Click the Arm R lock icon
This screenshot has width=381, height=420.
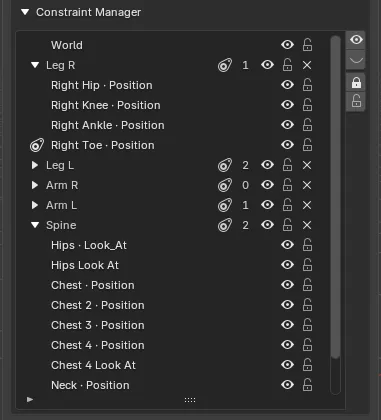(287, 185)
